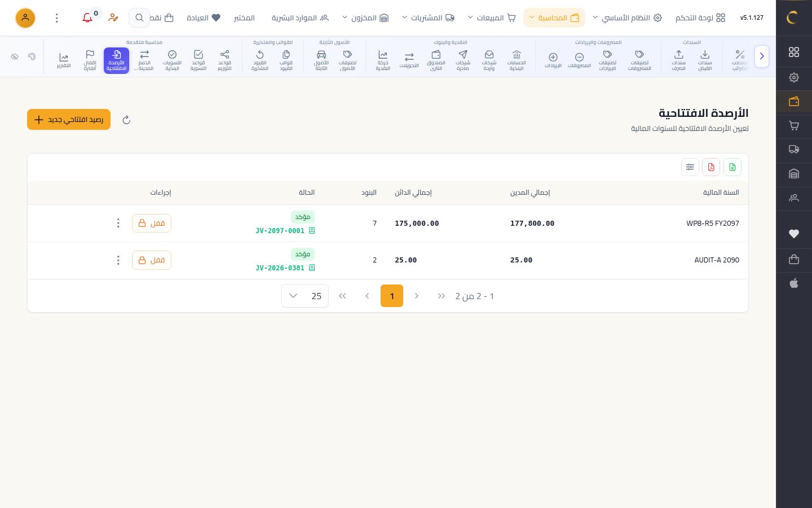This screenshot has height=508, width=812.
Task: Expand المبيعات sales menu
Action: coord(492,18)
